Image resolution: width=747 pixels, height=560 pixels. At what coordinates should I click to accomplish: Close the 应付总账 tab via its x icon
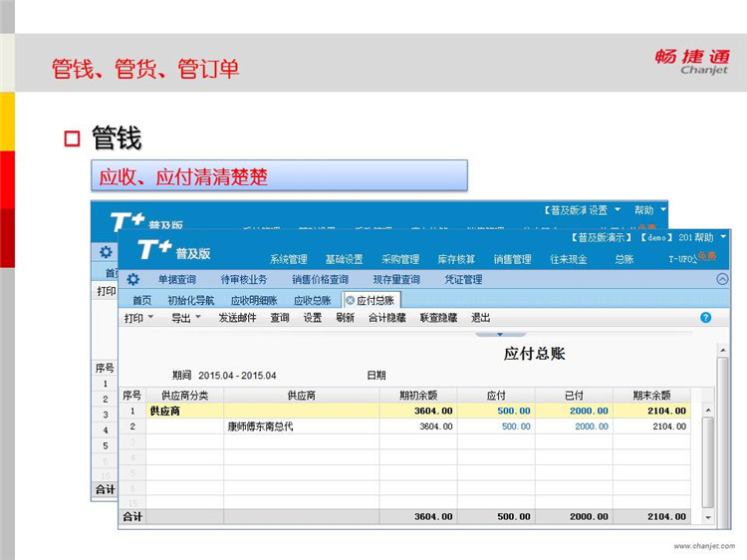(x=351, y=300)
